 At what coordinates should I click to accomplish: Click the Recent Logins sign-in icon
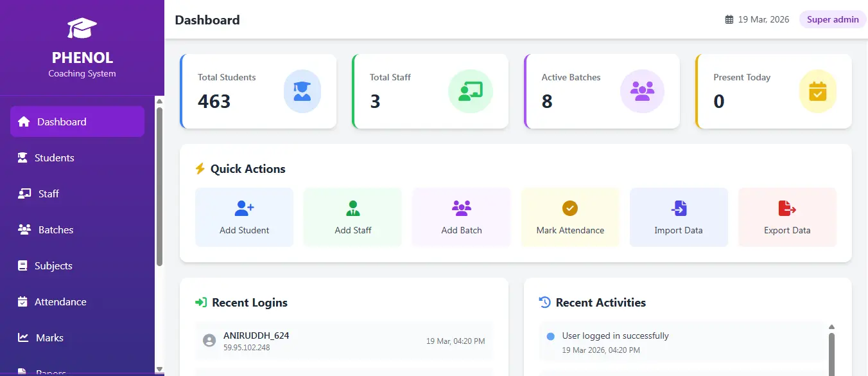click(x=201, y=302)
